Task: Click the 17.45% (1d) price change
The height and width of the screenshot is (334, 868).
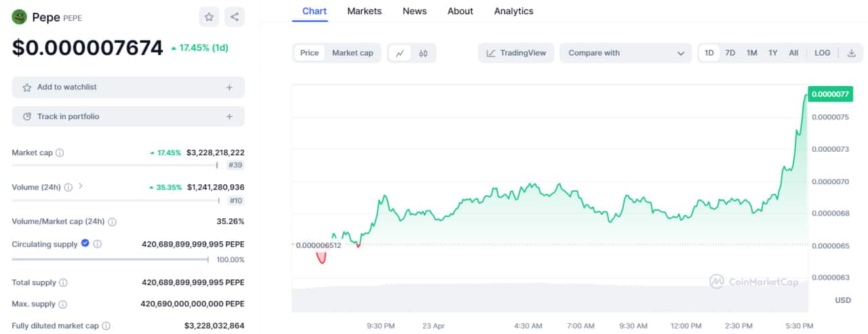Action: pos(199,48)
